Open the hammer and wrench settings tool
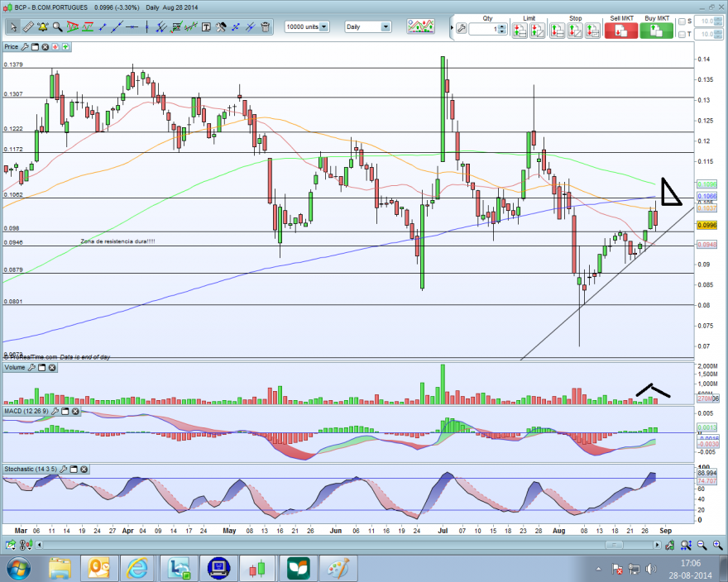728x582 pixels. coord(221,27)
